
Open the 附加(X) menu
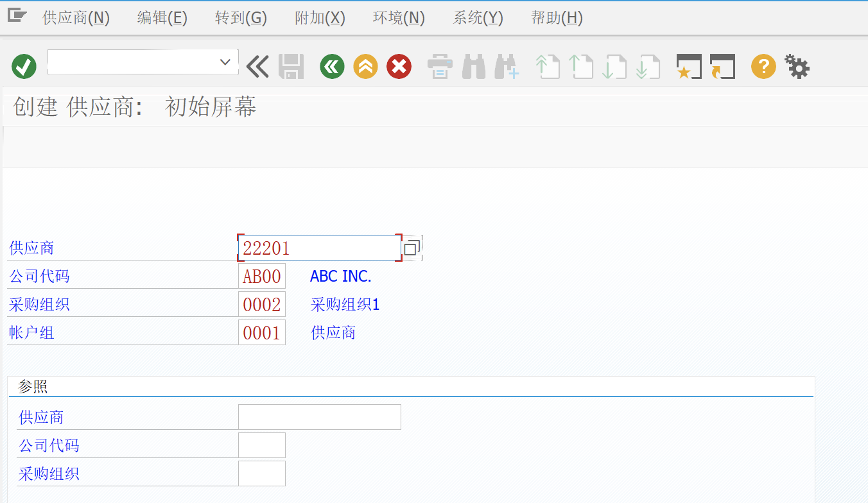pos(320,18)
